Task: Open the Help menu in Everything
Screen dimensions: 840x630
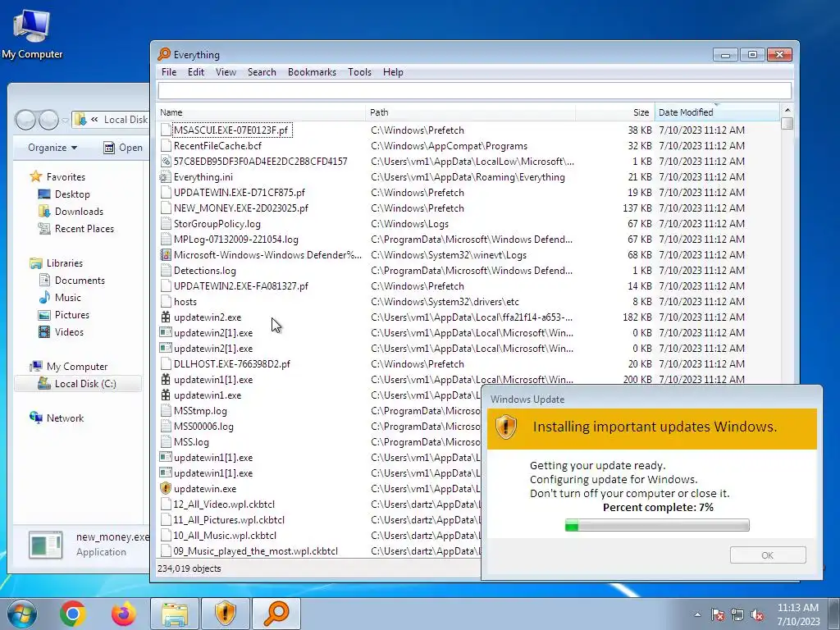Action: [x=393, y=72]
